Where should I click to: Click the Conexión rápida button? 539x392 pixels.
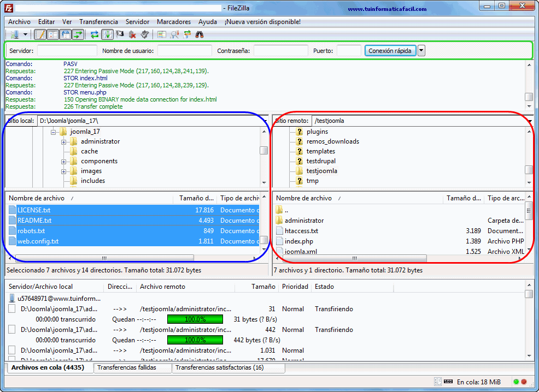click(x=390, y=51)
